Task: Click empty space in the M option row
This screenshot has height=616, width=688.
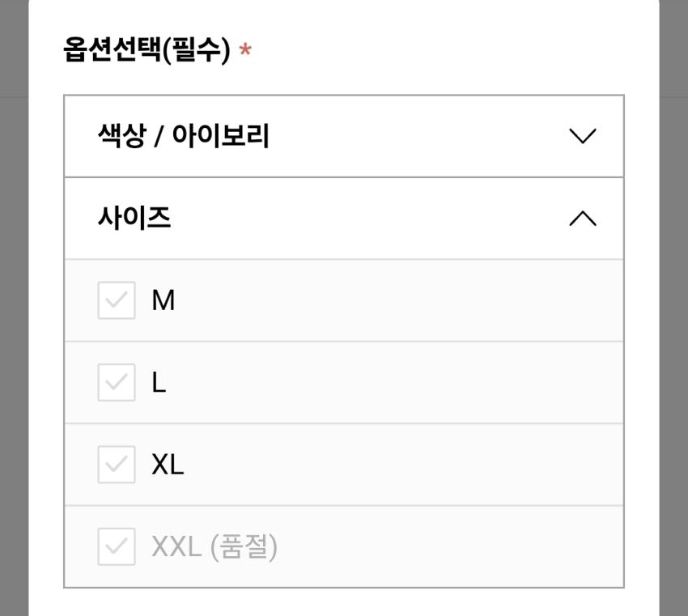Action: (x=405, y=300)
